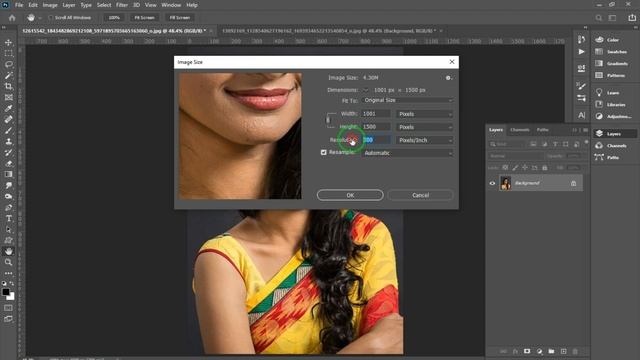Select the Healing Brush tool
Screen dimensions: 640x360
[x=9, y=120]
